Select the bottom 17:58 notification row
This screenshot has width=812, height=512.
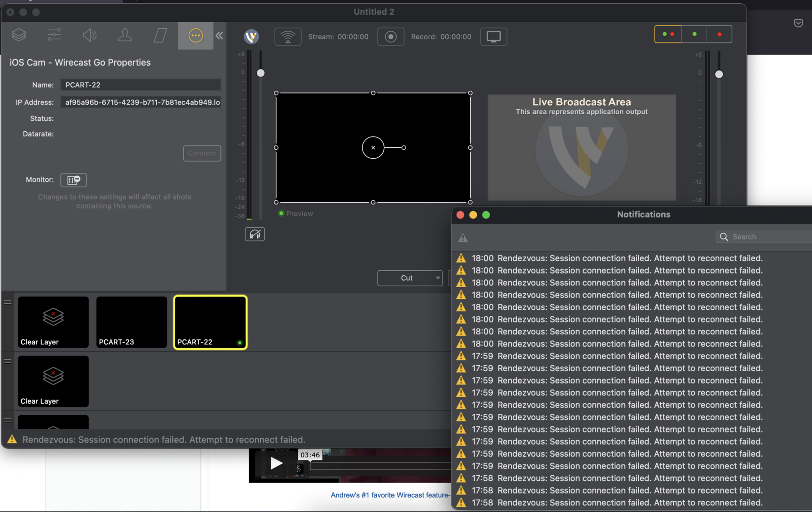click(632, 503)
